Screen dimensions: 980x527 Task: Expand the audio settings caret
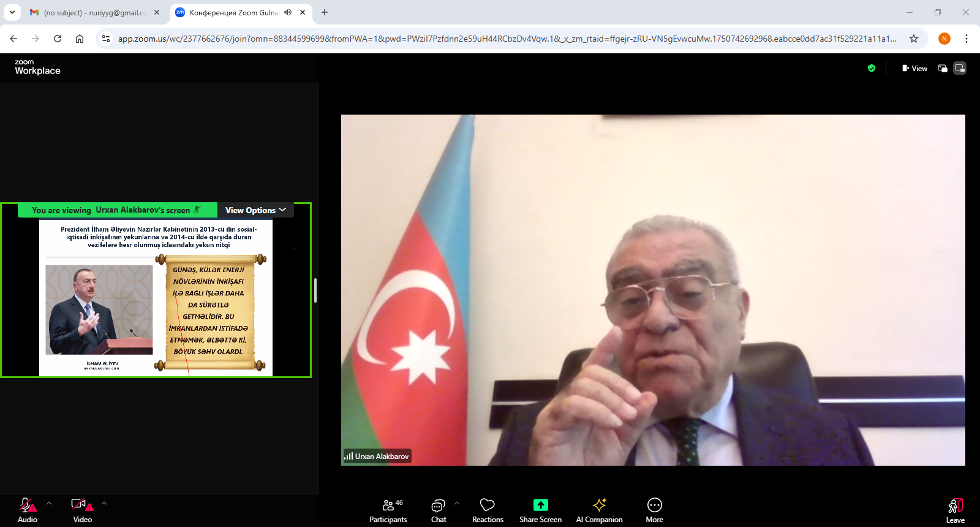(x=49, y=503)
